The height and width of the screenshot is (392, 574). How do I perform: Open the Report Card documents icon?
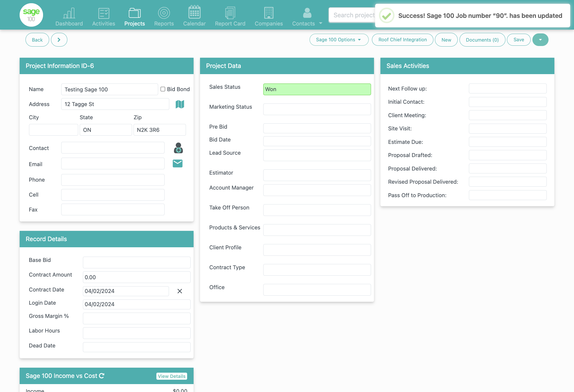tap(230, 13)
